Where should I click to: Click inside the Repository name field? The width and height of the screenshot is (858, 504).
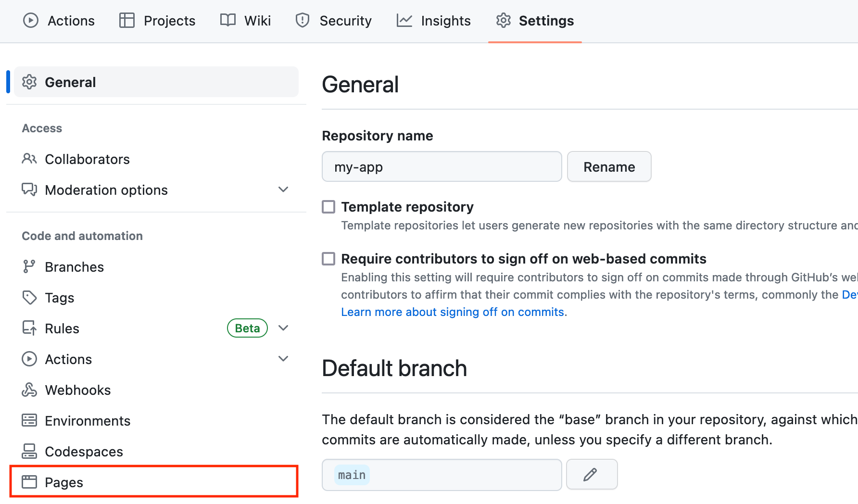pos(442,166)
